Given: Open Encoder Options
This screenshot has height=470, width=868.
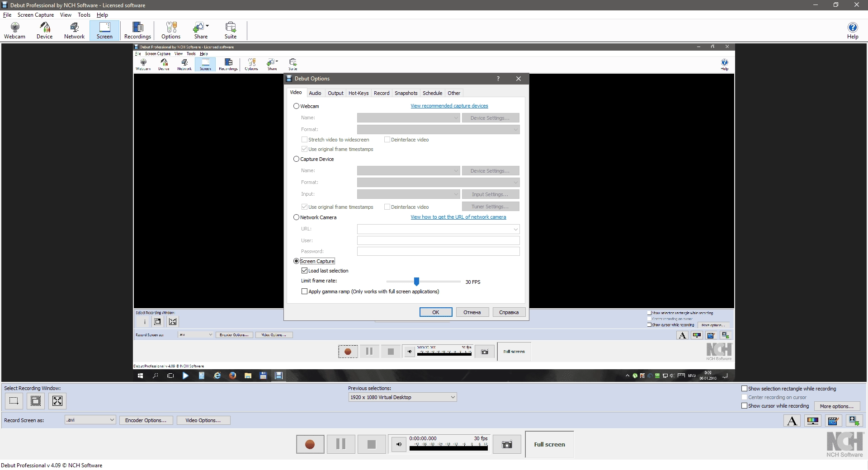Looking at the screenshot, I should click(x=146, y=420).
